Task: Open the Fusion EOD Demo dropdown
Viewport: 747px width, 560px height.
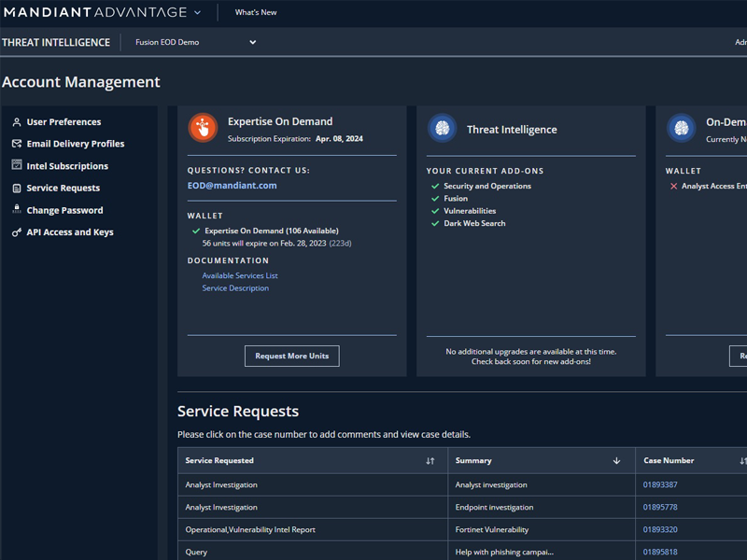Action: pos(196,42)
